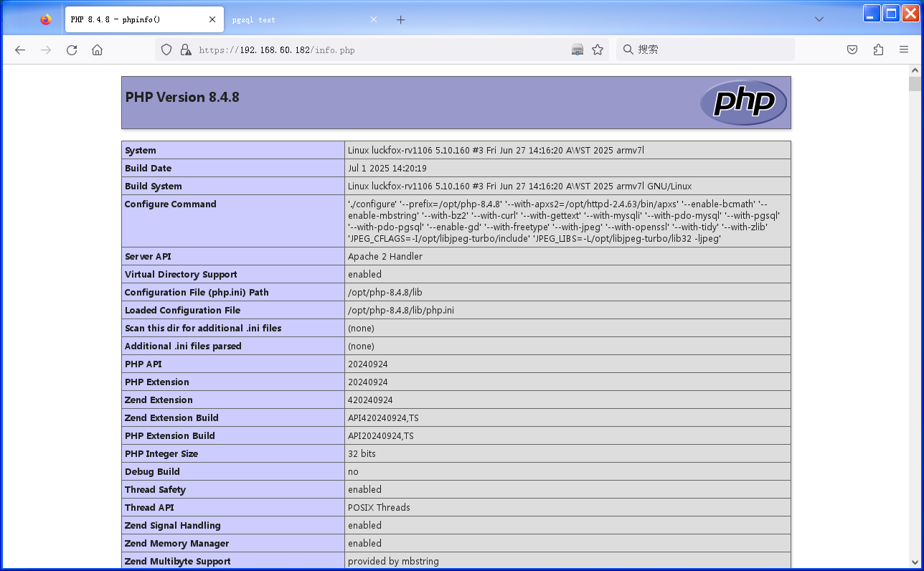Go back to previous page
Screen dimensions: 924x571
(20, 49)
